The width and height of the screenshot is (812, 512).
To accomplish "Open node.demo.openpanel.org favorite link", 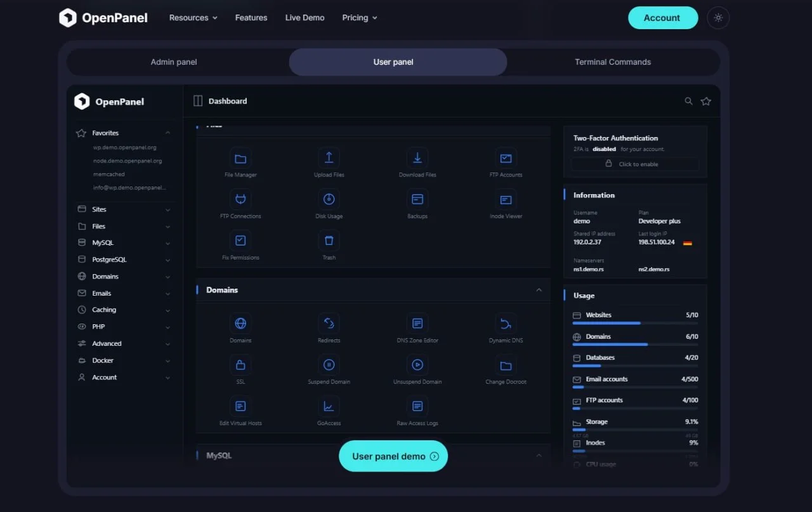I will click(128, 161).
